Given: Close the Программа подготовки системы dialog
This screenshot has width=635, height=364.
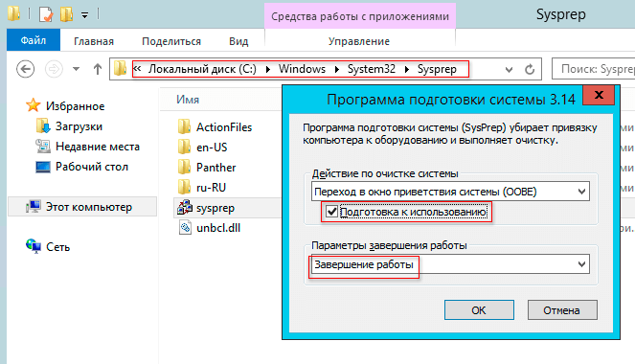Looking at the screenshot, I should [x=599, y=95].
